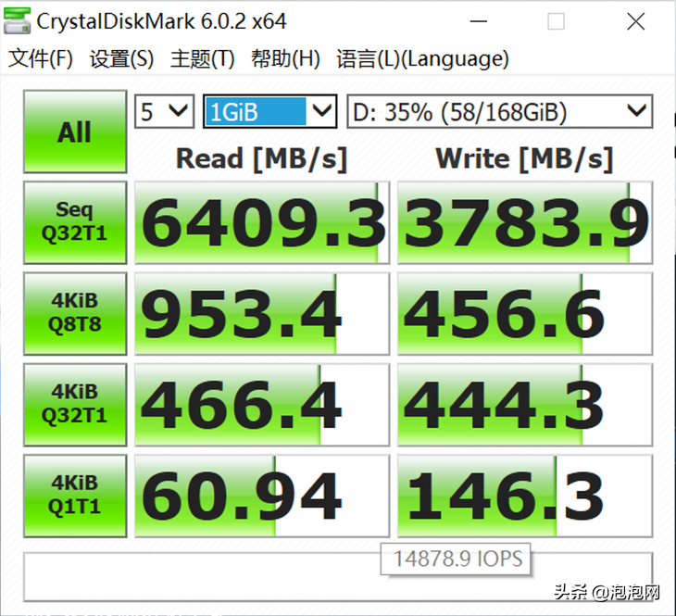The height and width of the screenshot is (616, 676).
Task: Click the 4KiB Q1T1 write result 146.3
Action: (525, 496)
